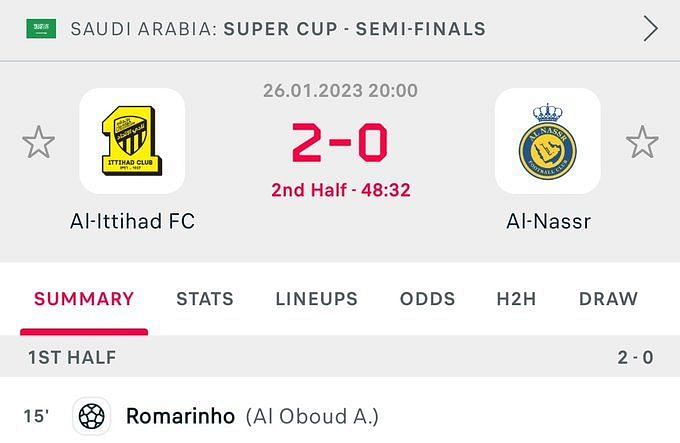The height and width of the screenshot is (443, 680).
Task: Click the goal ball icon at 15'
Action: pyautogui.click(x=92, y=416)
